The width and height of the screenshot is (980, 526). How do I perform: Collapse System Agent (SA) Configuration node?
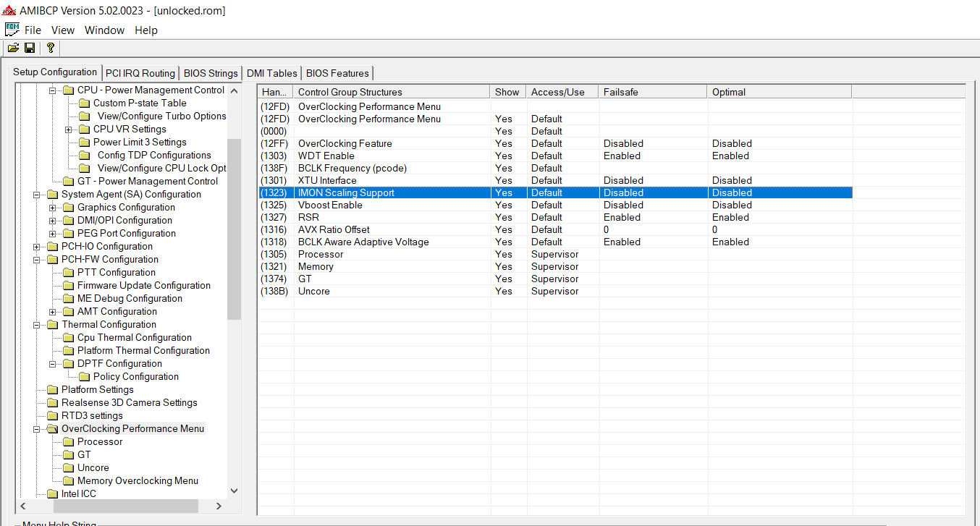coord(36,194)
